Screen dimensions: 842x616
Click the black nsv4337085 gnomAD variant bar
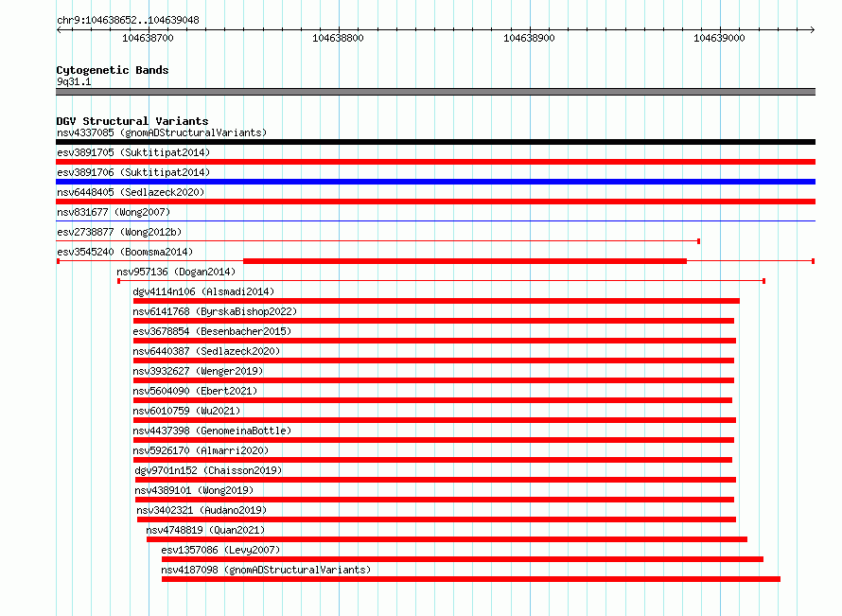435,142
